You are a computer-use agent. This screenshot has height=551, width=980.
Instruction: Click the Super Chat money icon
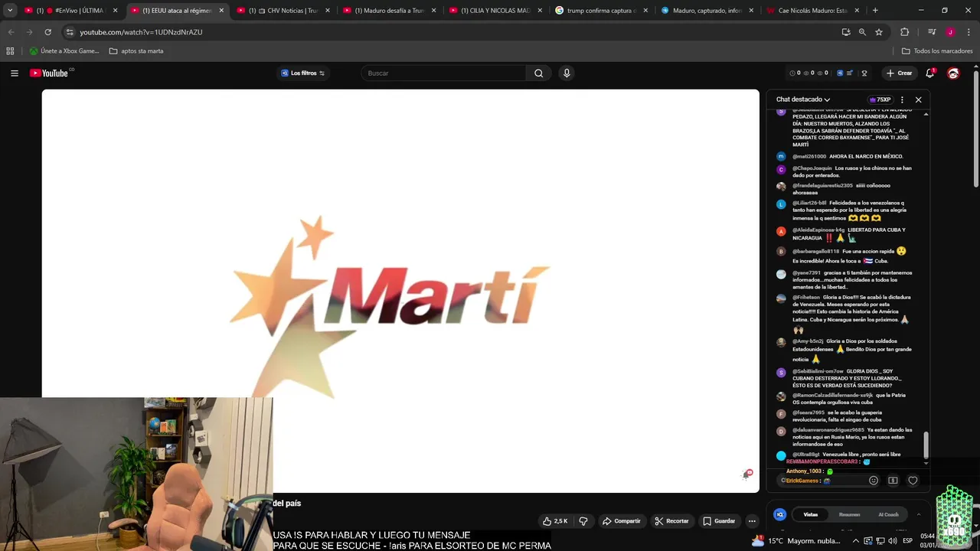(893, 481)
